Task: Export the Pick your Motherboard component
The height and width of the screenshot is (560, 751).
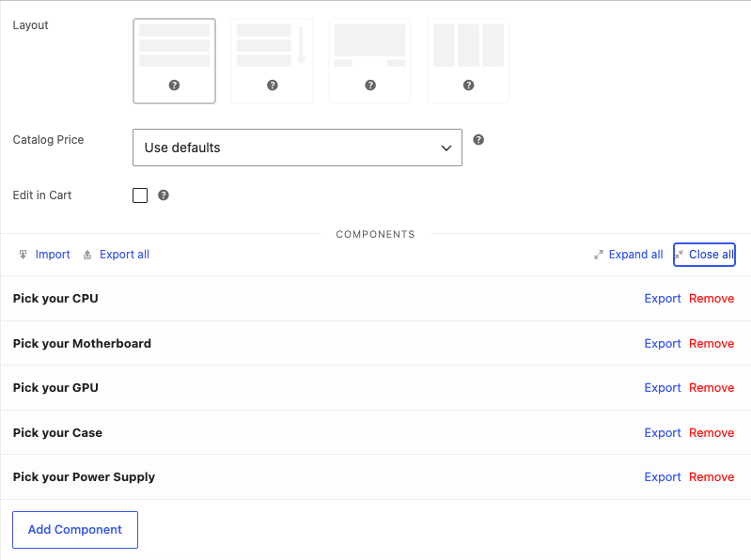Action: [663, 343]
